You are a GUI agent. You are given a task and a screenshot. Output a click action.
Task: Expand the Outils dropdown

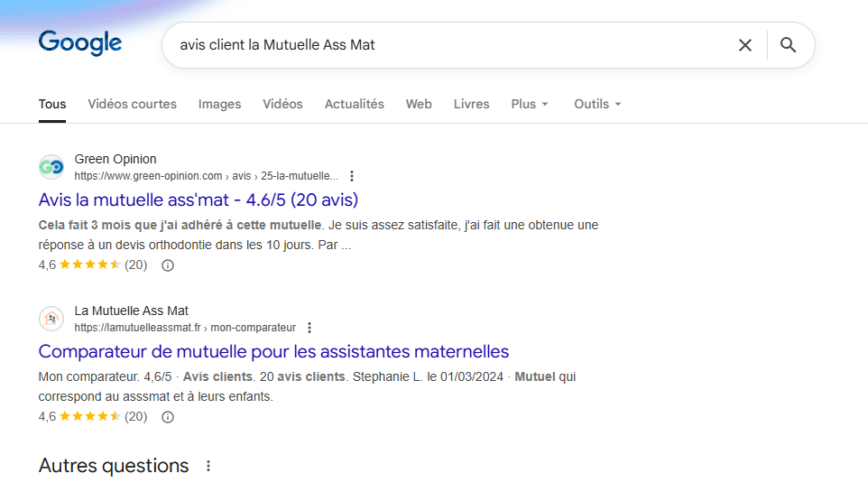coord(597,104)
